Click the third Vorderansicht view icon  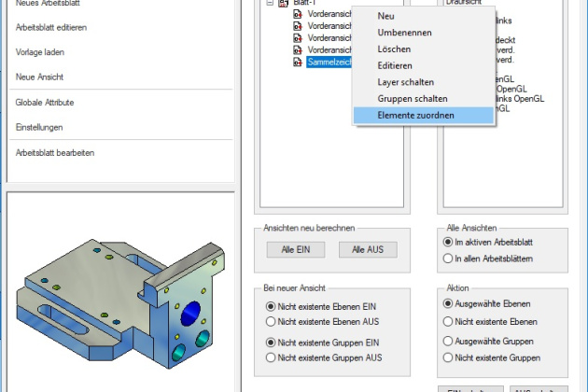[x=297, y=38]
